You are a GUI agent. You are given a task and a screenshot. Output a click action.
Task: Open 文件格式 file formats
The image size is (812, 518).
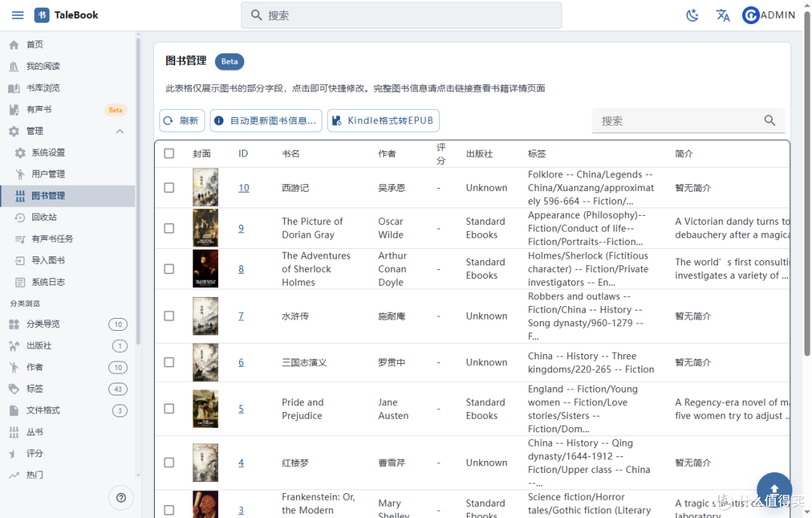[68, 410]
